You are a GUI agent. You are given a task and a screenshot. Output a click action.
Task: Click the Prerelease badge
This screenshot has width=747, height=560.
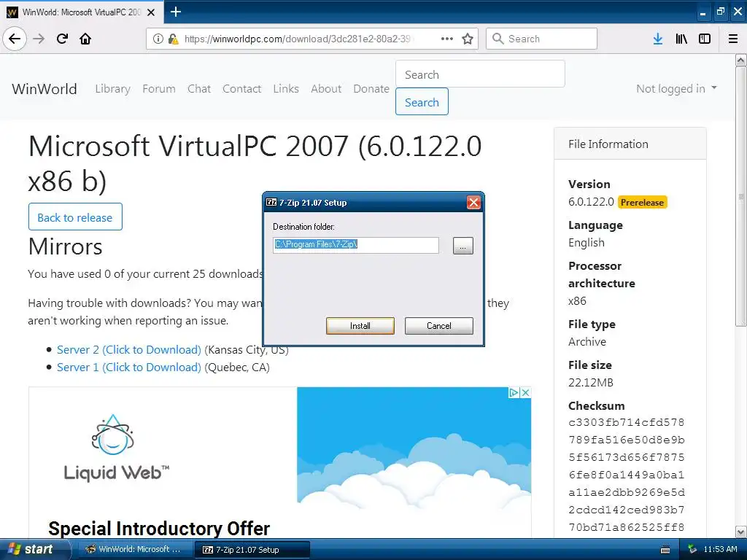[642, 203]
